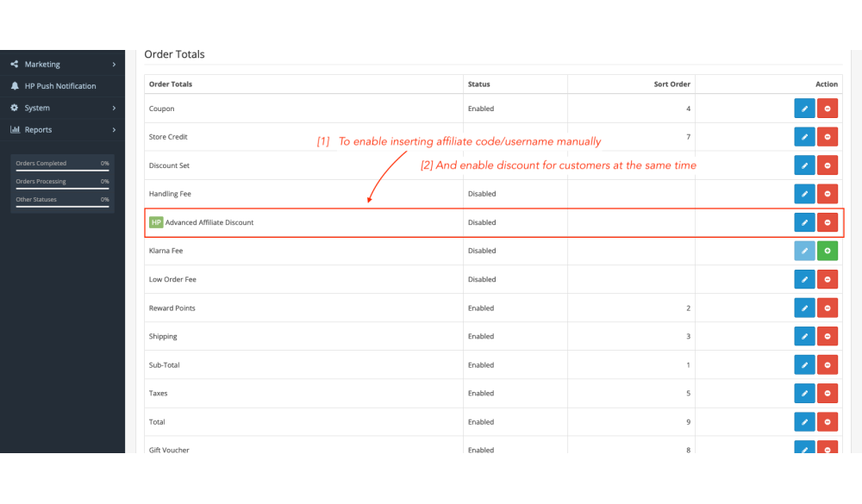Uninstall the Reward Points order total
862x504 pixels.
[827, 308]
